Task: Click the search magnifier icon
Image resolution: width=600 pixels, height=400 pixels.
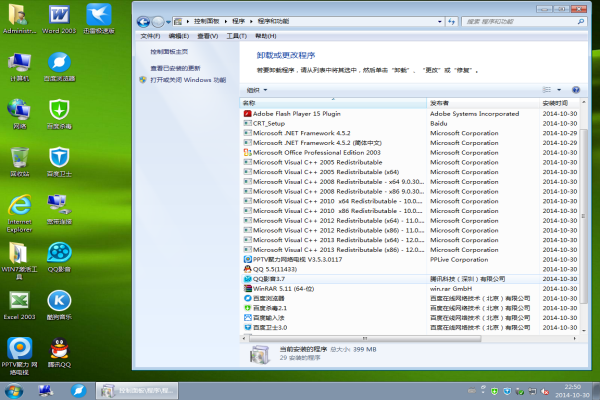Action: pos(581,21)
